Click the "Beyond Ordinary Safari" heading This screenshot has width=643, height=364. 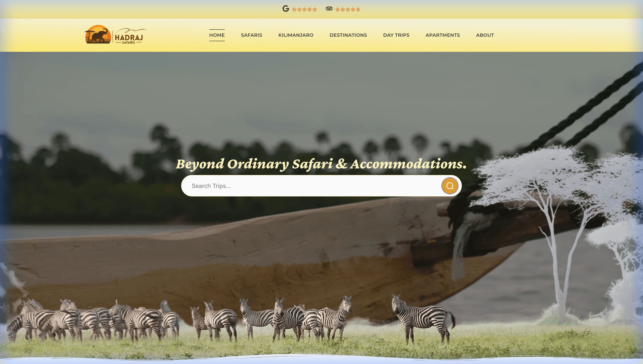(x=321, y=164)
